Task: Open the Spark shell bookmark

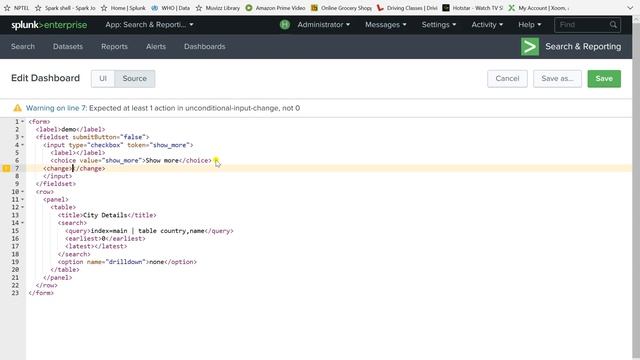Action: (x=65, y=8)
